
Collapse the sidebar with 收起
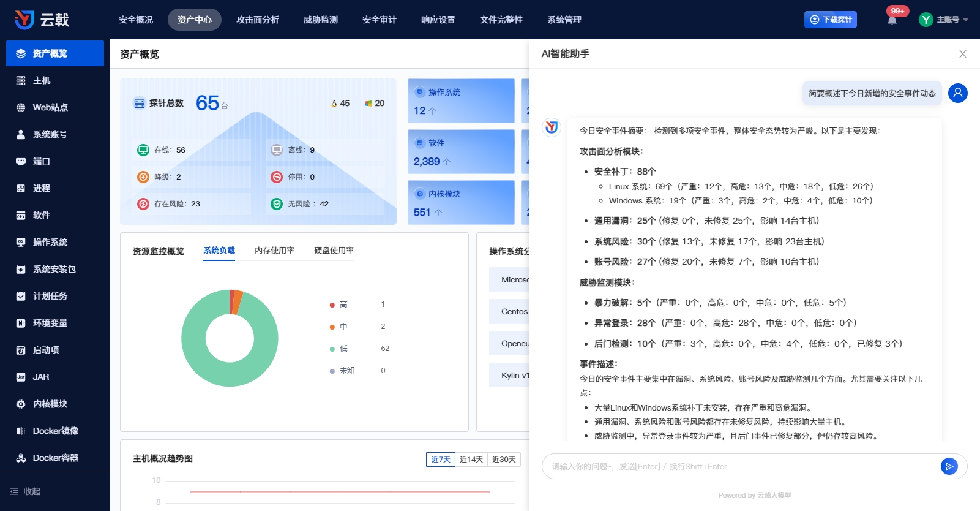tap(26, 491)
